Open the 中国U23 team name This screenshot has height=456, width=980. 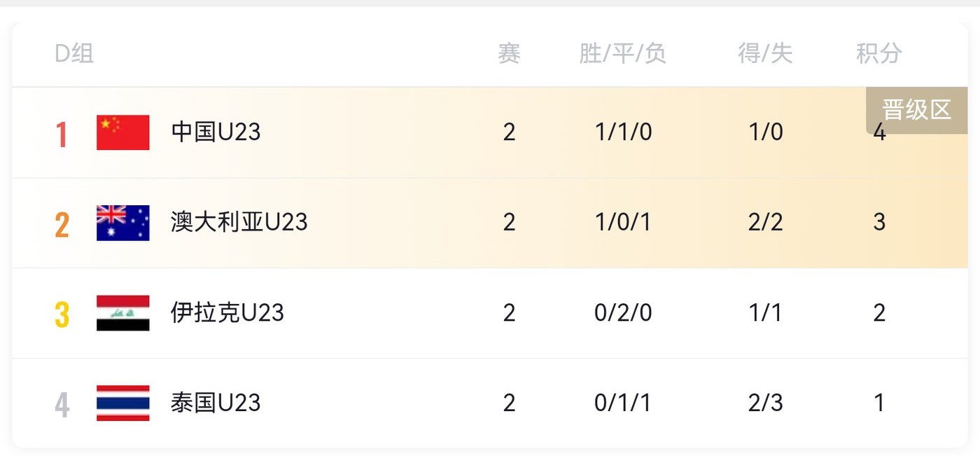[216, 132]
